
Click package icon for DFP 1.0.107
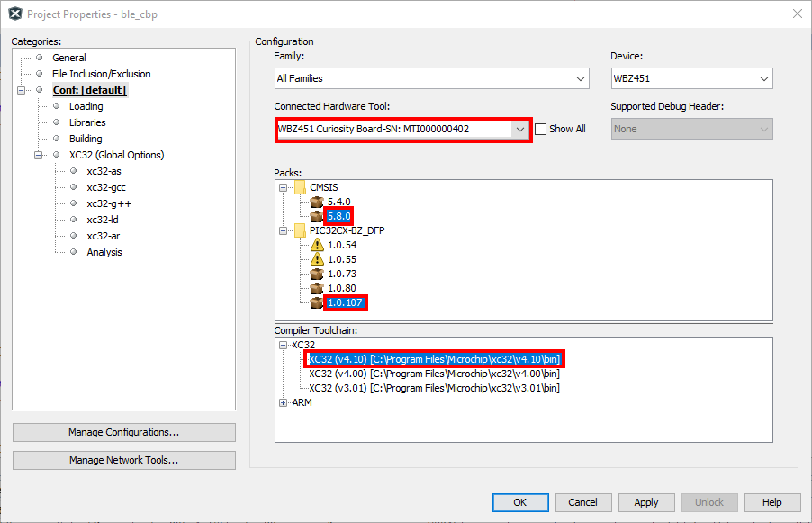(x=317, y=303)
